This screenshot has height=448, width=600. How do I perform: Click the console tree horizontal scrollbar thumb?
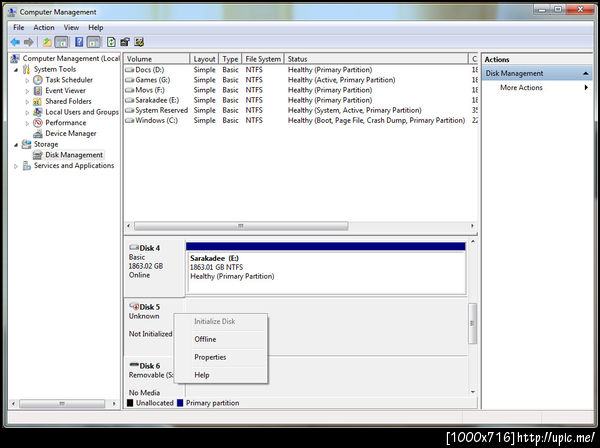click(62, 404)
